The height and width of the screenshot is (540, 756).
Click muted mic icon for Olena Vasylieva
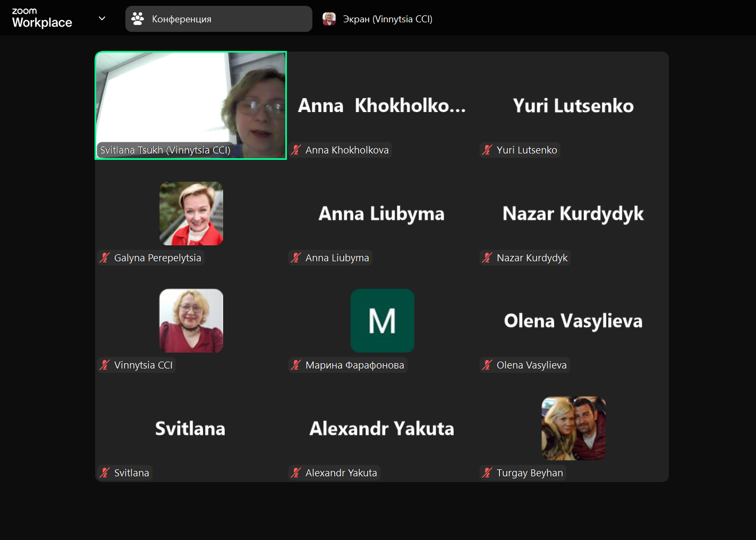point(487,365)
